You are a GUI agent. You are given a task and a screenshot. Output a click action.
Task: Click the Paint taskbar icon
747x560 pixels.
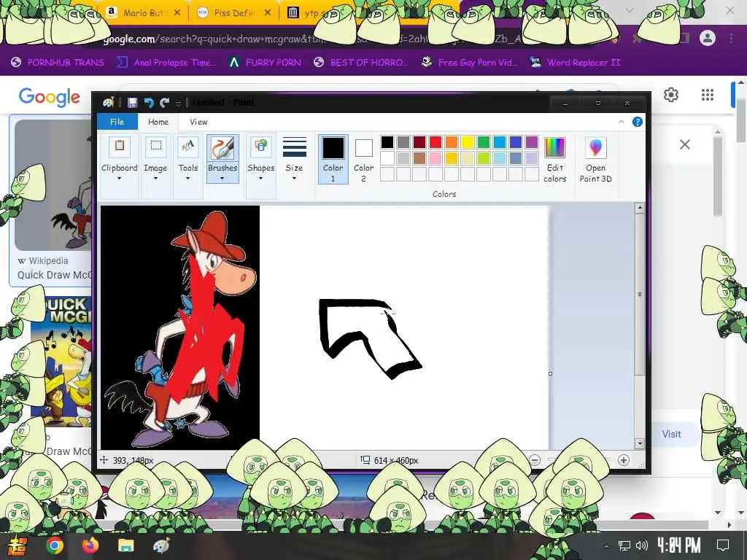click(161, 545)
